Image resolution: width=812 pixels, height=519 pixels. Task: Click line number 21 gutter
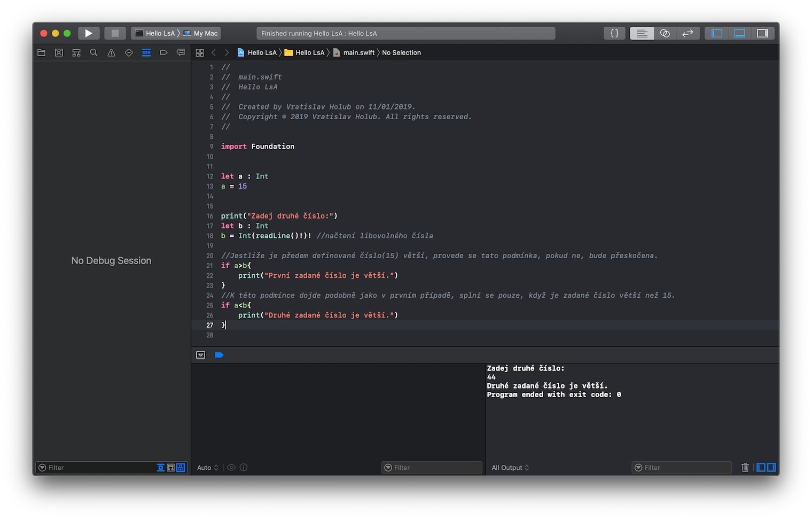(x=209, y=266)
